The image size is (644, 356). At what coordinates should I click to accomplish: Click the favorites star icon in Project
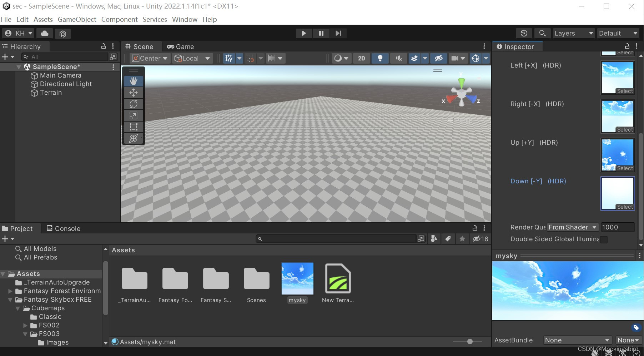(462, 239)
